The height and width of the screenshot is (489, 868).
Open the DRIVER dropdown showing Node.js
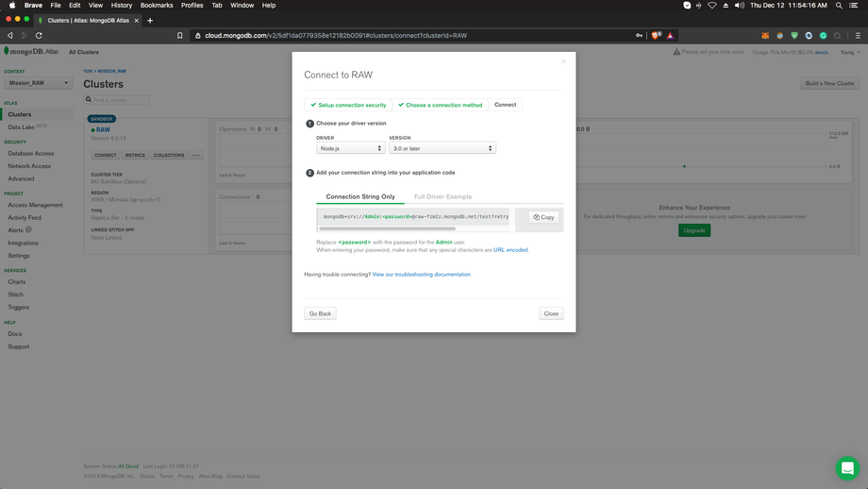coord(350,148)
